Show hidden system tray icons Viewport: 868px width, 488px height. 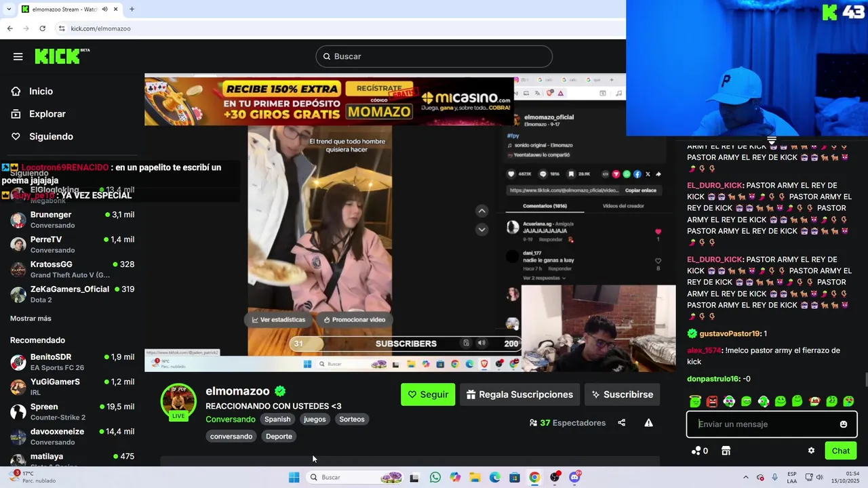point(746,477)
